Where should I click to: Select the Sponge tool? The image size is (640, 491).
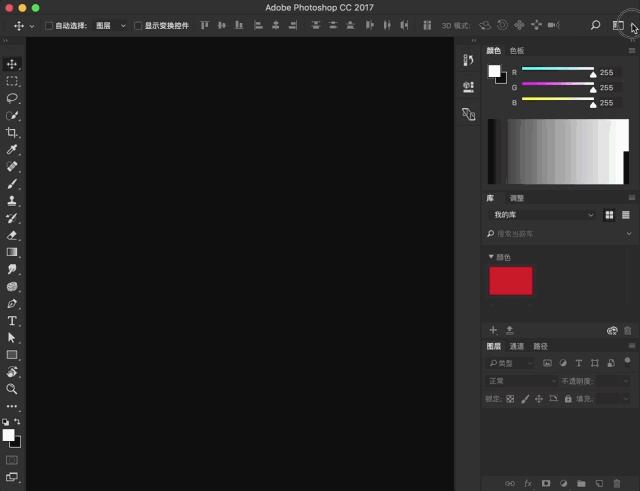point(12,287)
